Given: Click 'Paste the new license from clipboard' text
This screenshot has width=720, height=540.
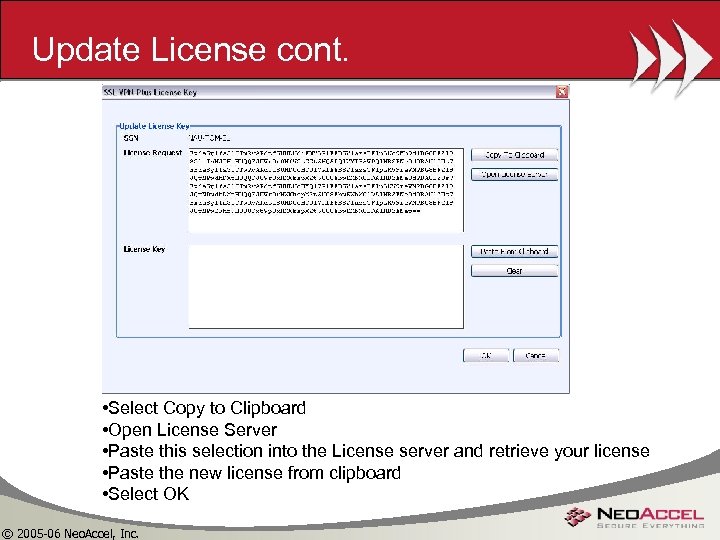Looking at the screenshot, I should (252, 472).
